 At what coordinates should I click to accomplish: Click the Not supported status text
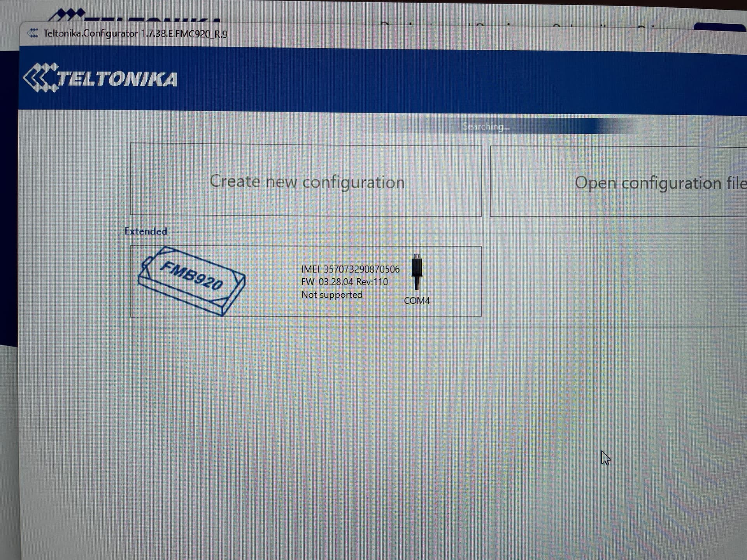[x=331, y=295]
